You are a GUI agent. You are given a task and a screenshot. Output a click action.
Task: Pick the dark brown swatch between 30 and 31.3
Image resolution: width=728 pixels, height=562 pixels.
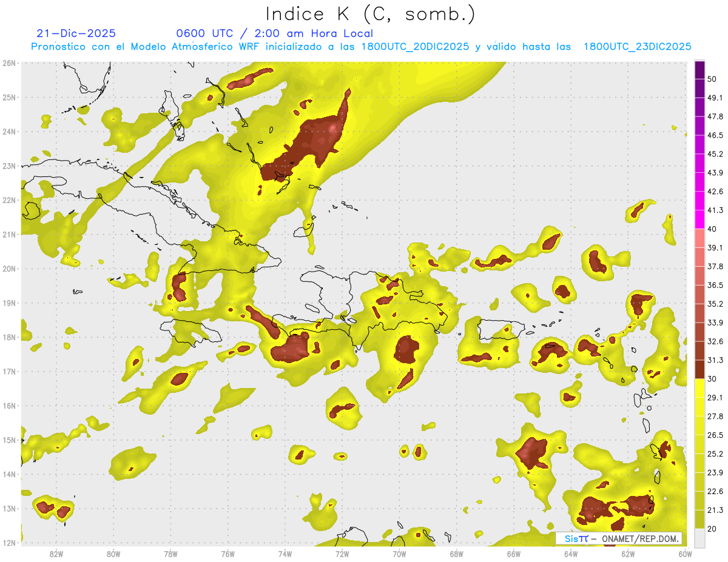[x=699, y=369]
